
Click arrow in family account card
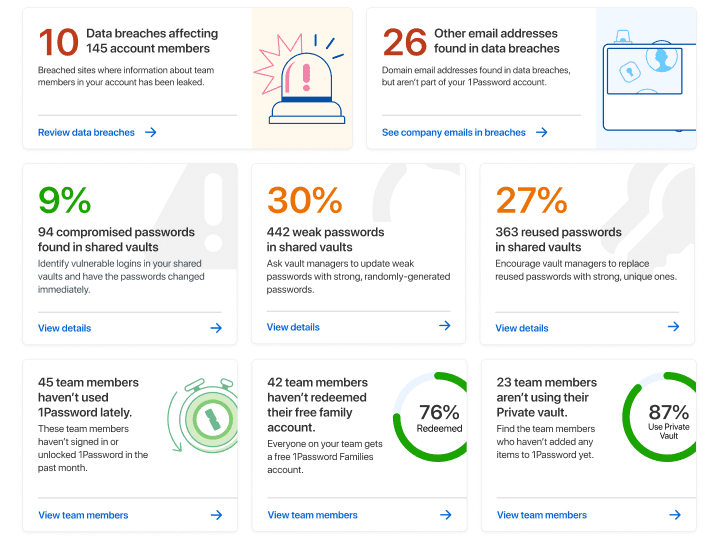446,515
